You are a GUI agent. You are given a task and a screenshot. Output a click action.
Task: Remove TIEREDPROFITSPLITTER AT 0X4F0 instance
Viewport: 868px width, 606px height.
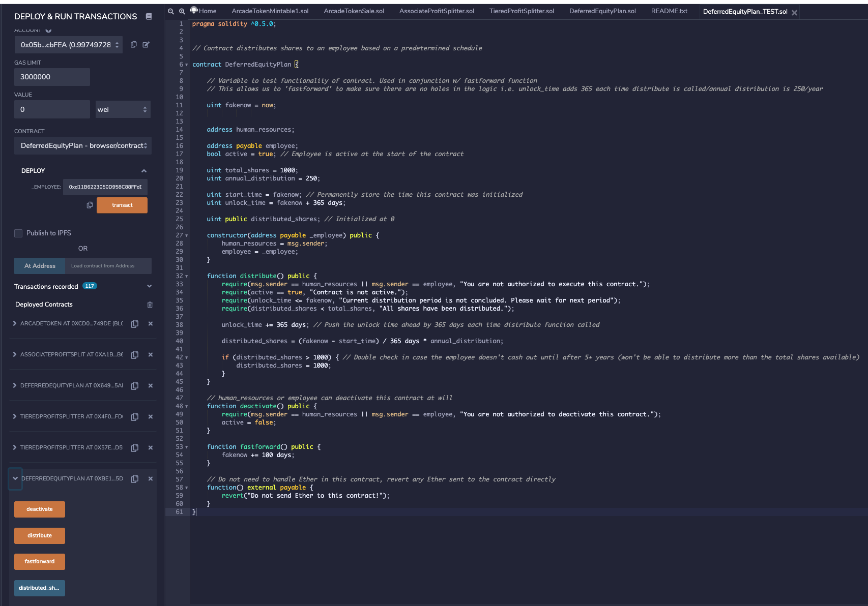click(x=151, y=417)
